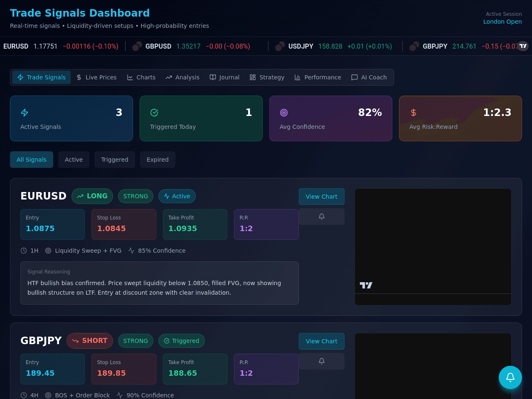Click the London Open session label
Image resolution: width=532 pixels, height=399 pixels.
(x=502, y=22)
